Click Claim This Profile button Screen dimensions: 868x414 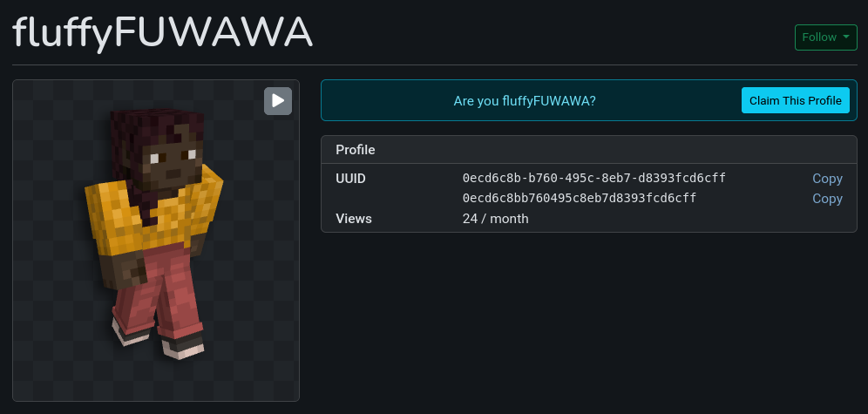tap(795, 100)
